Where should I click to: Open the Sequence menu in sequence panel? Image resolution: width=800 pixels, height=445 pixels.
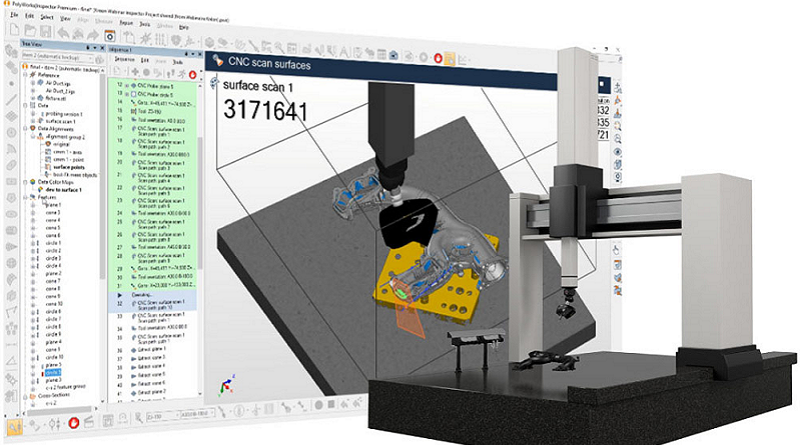point(124,60)
